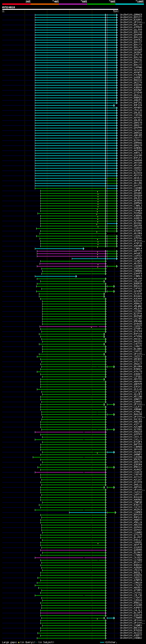The image size is (146, 644).
Task: Select the query name AV524010
Action: pyautogui.click(x=8, y=8)
